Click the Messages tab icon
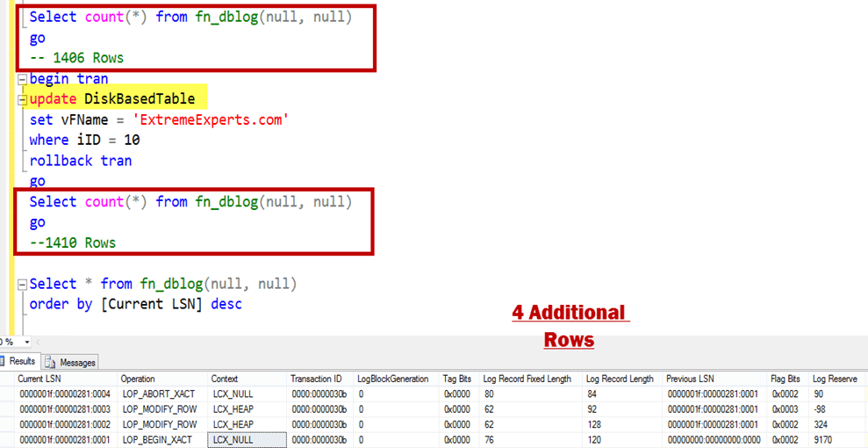 point(52,362)
